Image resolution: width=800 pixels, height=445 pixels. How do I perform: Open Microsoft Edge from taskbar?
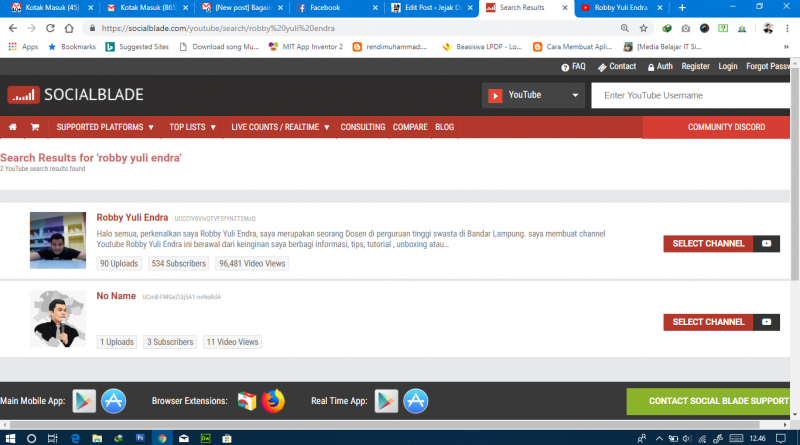click(x=75, y=438)
